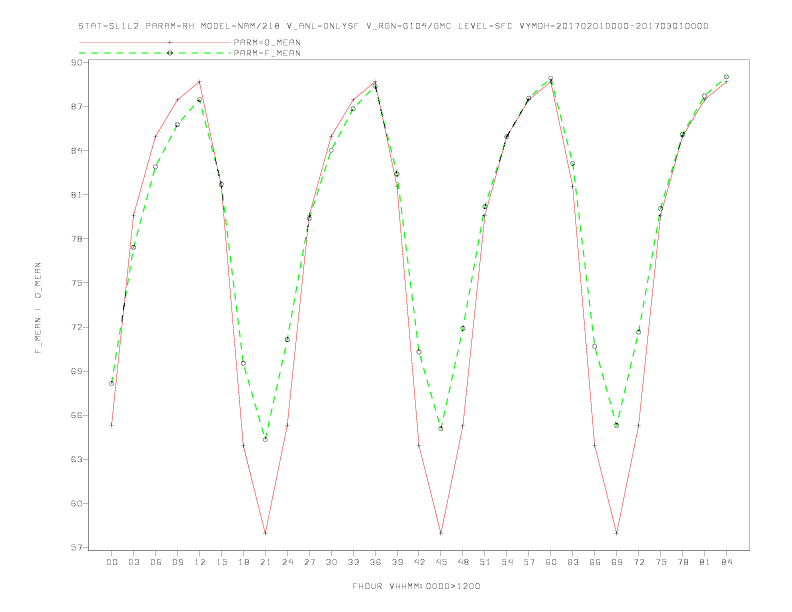Click x-axis hour label 03

pos(133,562)
